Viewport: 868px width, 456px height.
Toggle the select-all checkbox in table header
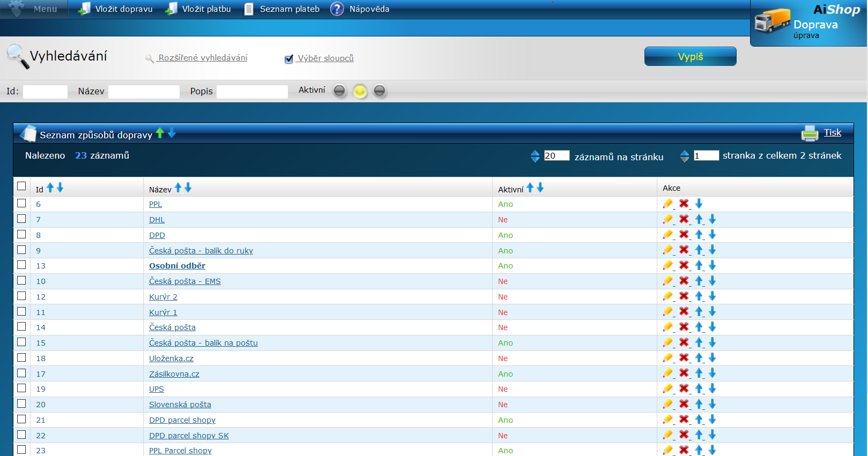point(21,186)
